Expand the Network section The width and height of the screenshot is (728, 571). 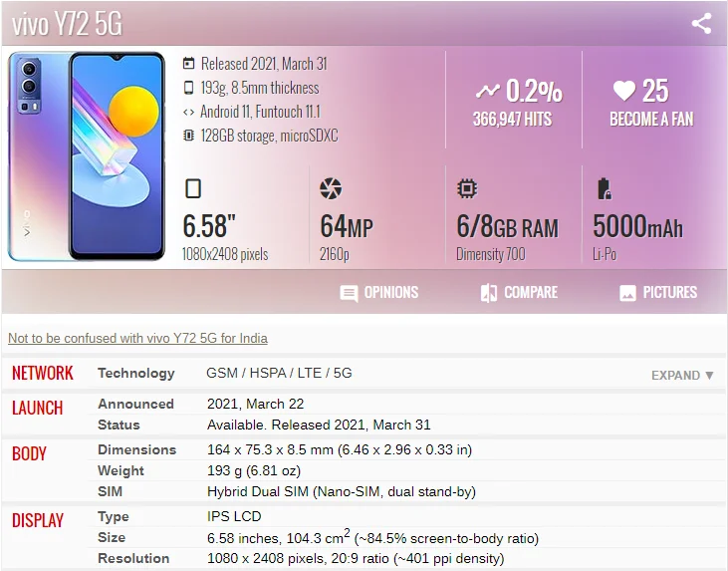tap(682, 375)
